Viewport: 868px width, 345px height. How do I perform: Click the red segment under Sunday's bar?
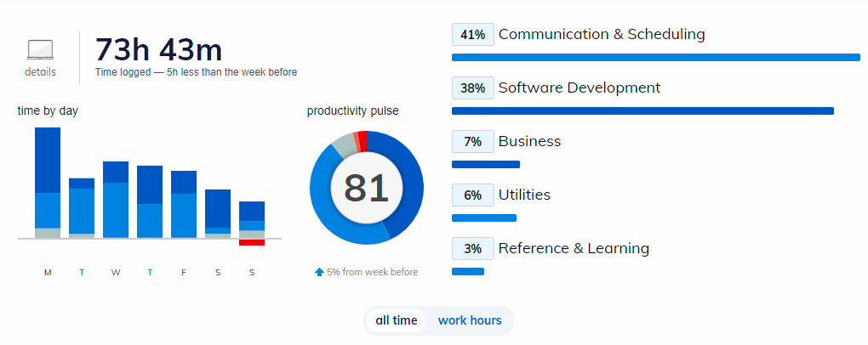pyautogui.click(x=252, y=243)
